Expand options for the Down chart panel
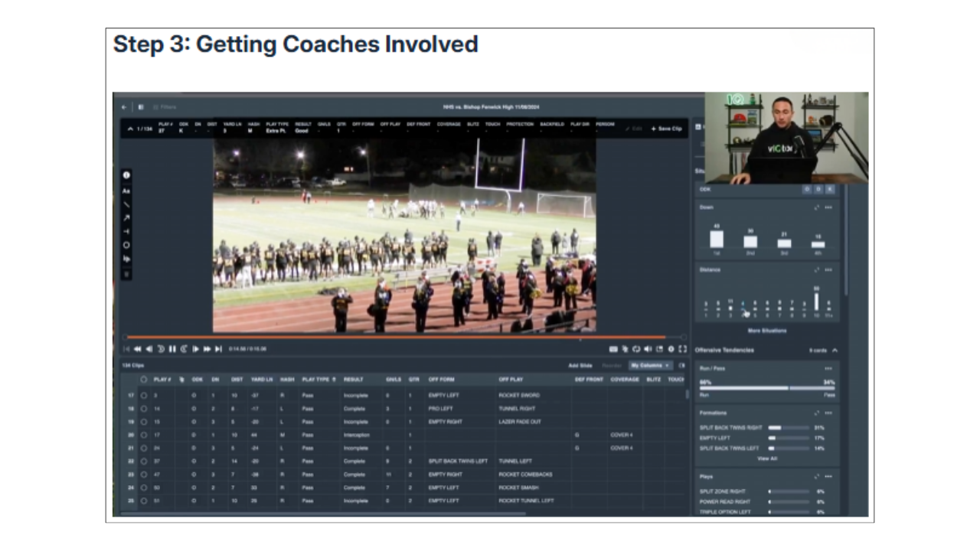Viewport: 980px width, 551px height. click(828, 207)
